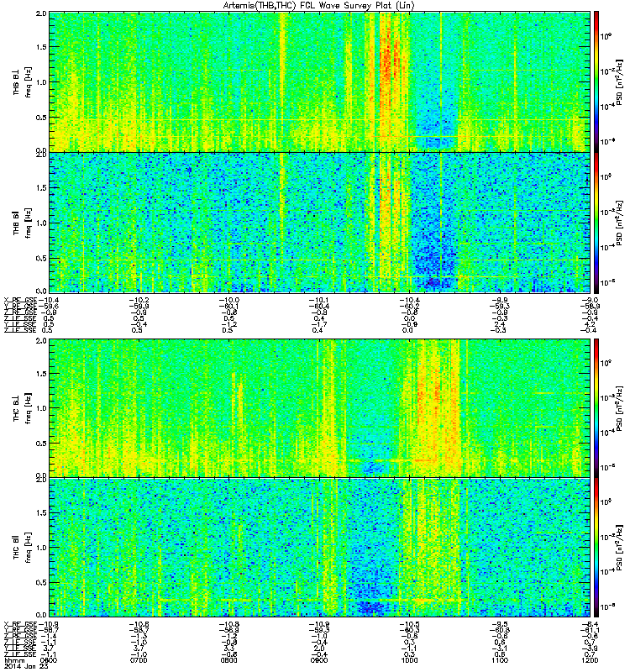
Task: Click the '1.5' frequency tick of the THB B-parallel panel
Action: click(41, 187)
